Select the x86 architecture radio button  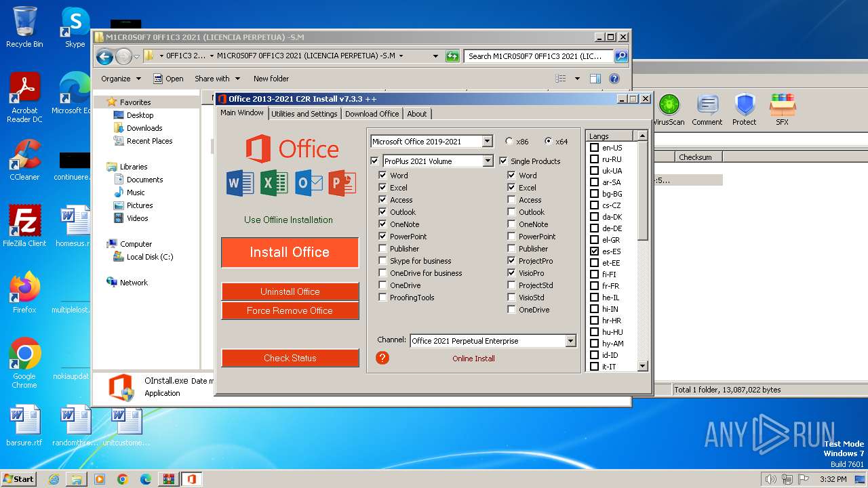click(x=509, y=142)
